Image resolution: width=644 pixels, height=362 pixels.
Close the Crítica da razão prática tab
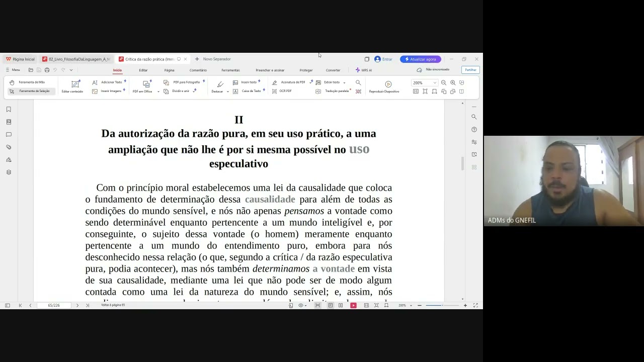[185, 59]
